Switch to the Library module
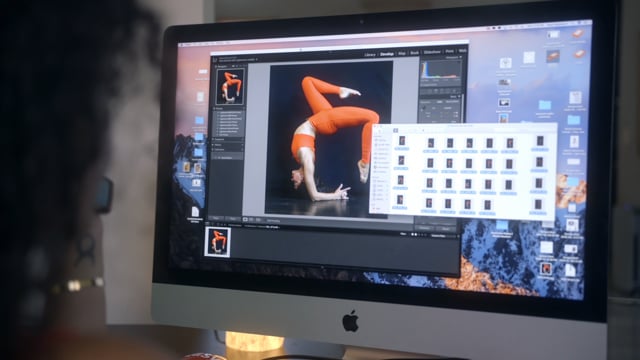The image size is (640, 360). pyautogui.click(x=370, y=54)
